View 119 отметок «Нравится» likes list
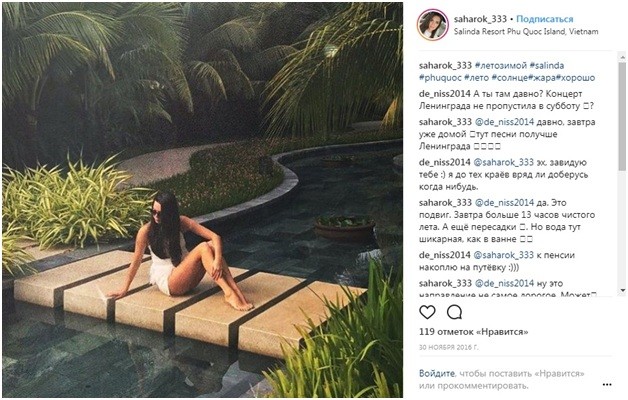The width and height of the screenshot is (628, 400). [473, 332]
